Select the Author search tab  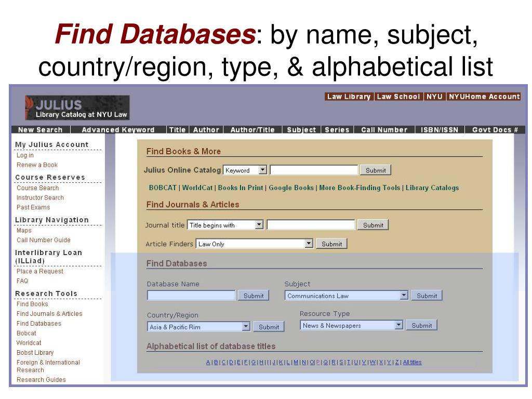pos(206,129)
